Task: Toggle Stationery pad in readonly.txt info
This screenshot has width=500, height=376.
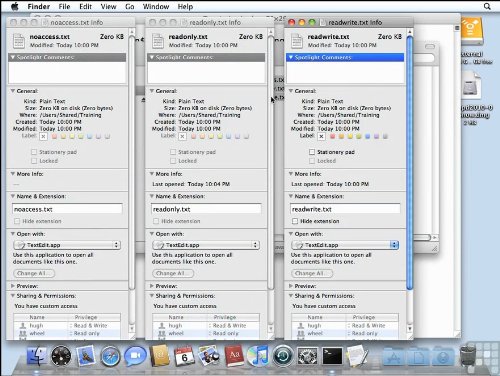Action: [173, 152]
